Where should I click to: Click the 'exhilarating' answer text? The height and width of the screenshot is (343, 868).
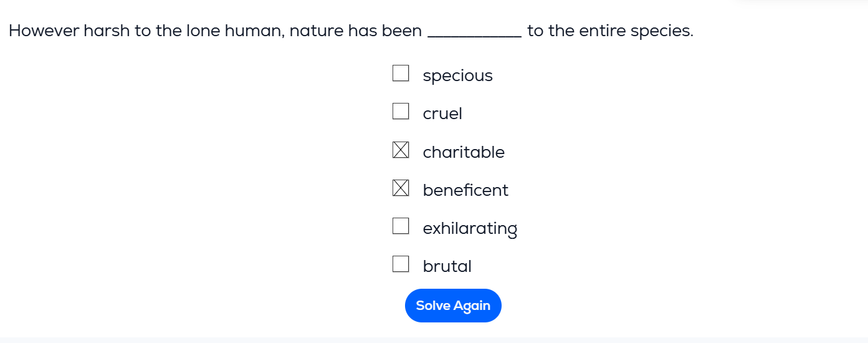(470, 229)
